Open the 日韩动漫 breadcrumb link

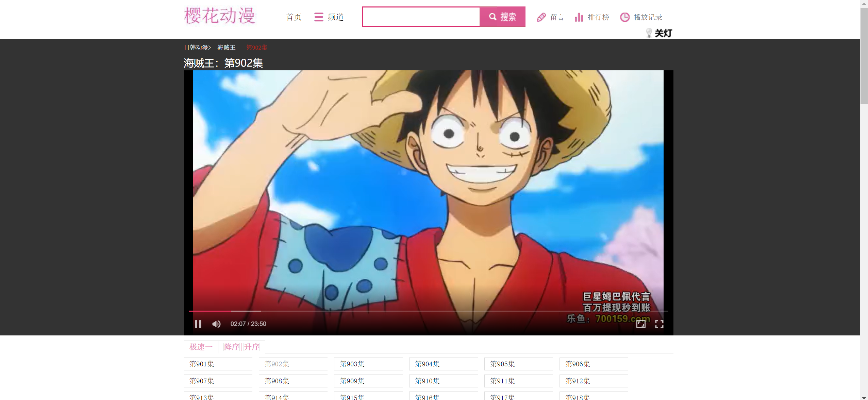click(196, 48)
